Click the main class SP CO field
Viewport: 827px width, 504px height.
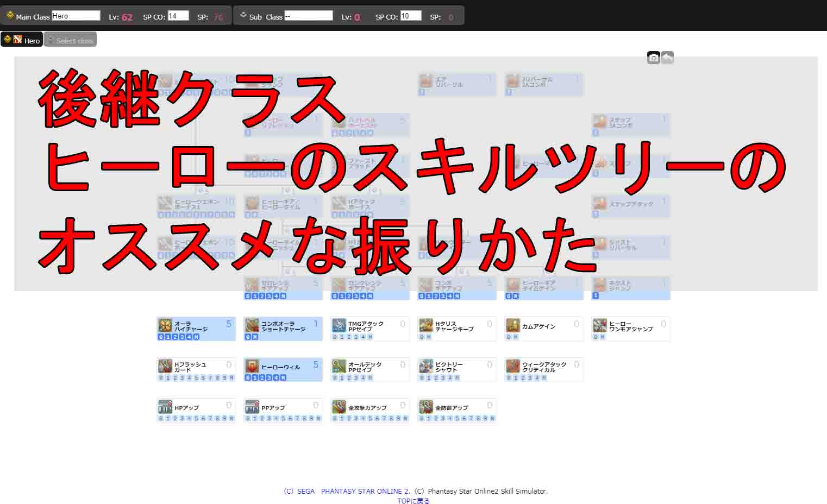[x=178, y=16]
